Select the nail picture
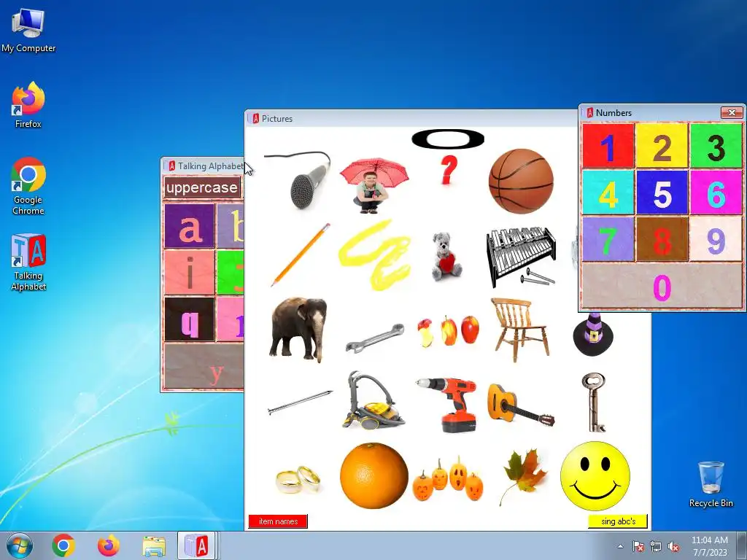747x560 pixels. coord(300,402)
